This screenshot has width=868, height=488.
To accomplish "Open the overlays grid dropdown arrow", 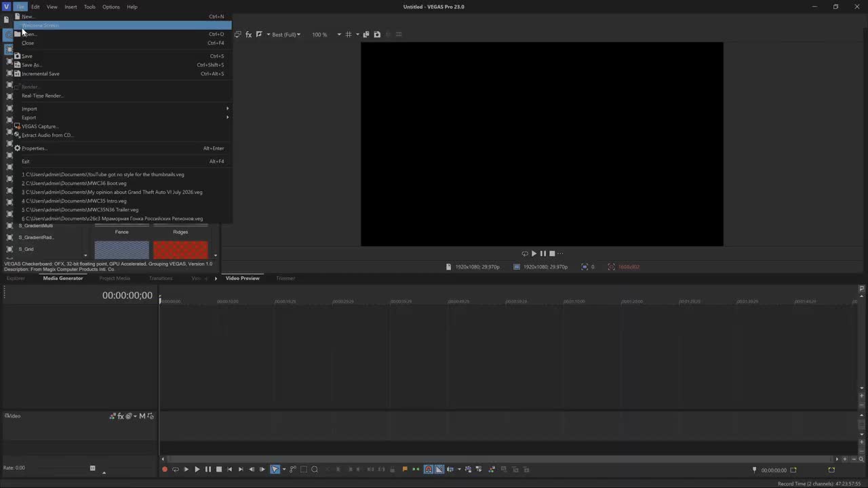I will point(357,35).
